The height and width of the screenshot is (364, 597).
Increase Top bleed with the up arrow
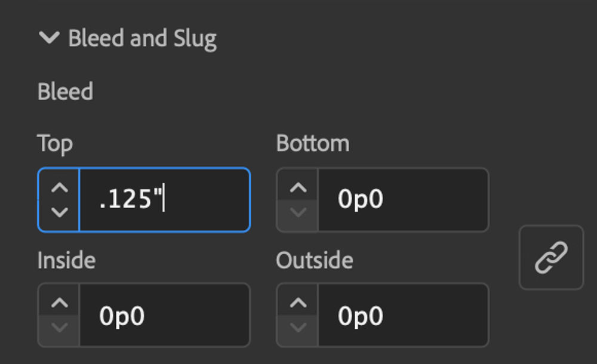(60, 187)
